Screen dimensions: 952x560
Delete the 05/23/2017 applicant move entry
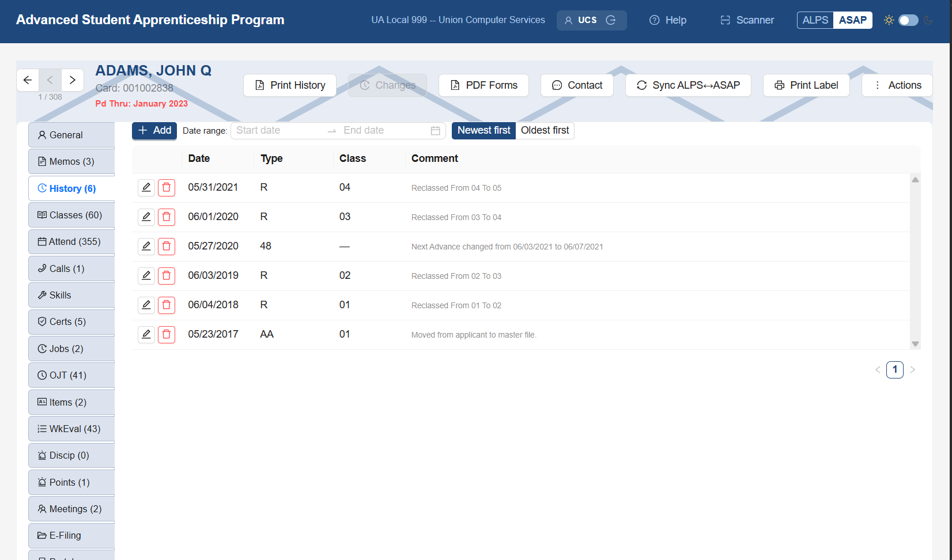pyautogui.click(x=167, y=335)
